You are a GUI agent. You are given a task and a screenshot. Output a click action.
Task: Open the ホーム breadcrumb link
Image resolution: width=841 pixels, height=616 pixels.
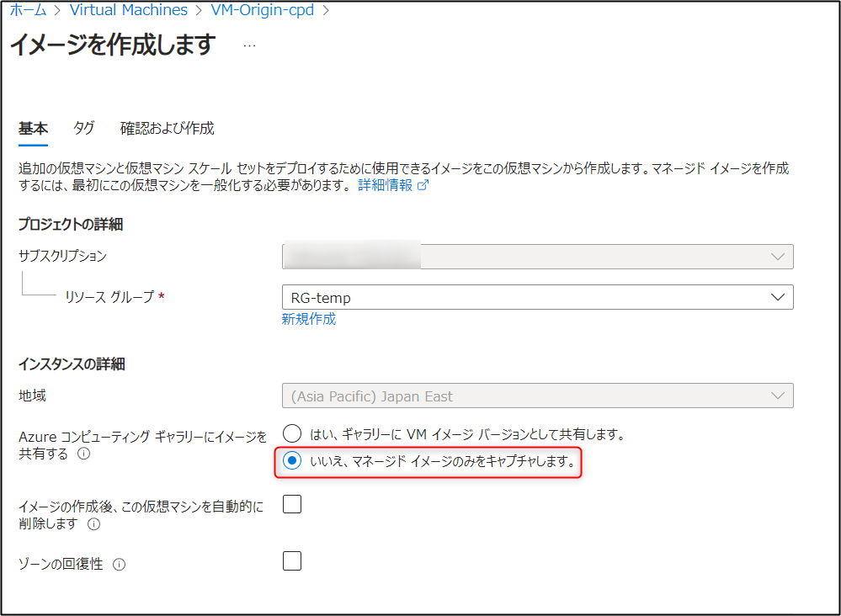pyautogui.click(x=29, y=9)
